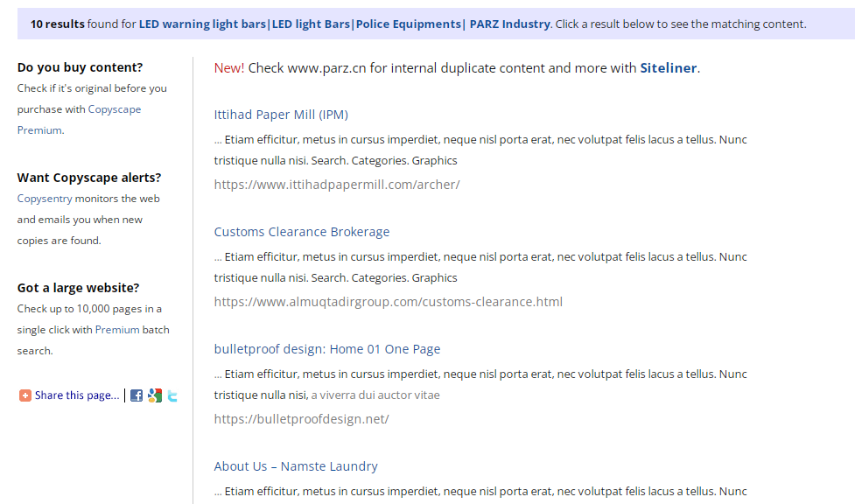This screenshot has height=504, width=855.
Task: Click the 'Got a large website?' heading
Action: point(78,288)
